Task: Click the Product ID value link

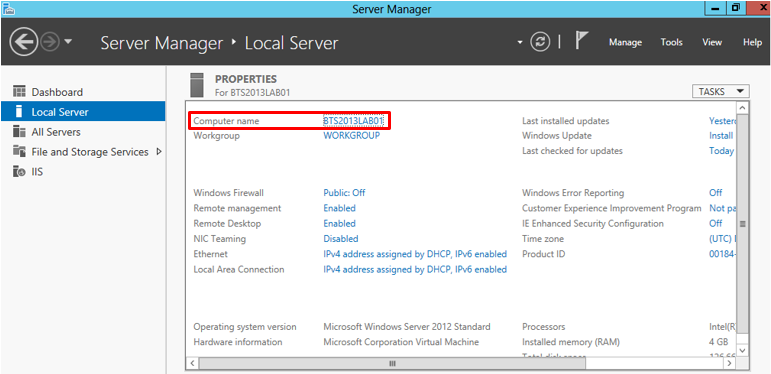Action: click(722, 254)
